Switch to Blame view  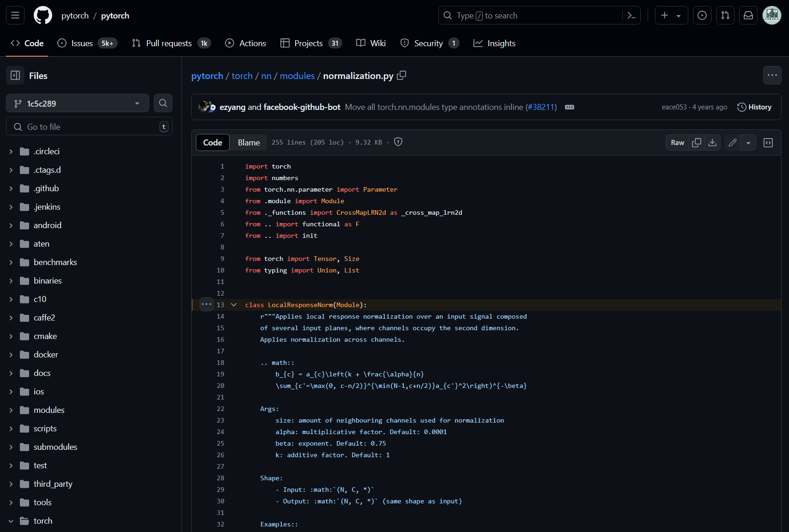(249, 143)
